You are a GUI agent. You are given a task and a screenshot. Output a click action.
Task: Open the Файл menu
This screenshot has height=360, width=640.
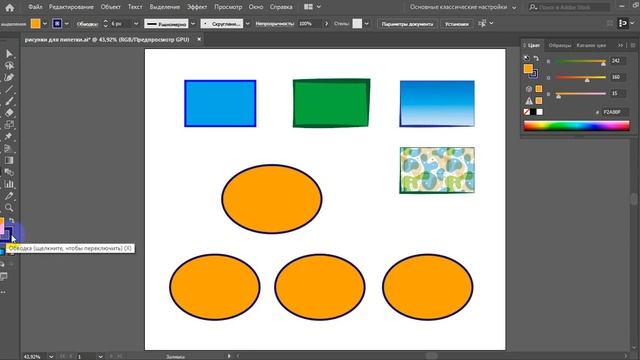[x=36, y=7]
